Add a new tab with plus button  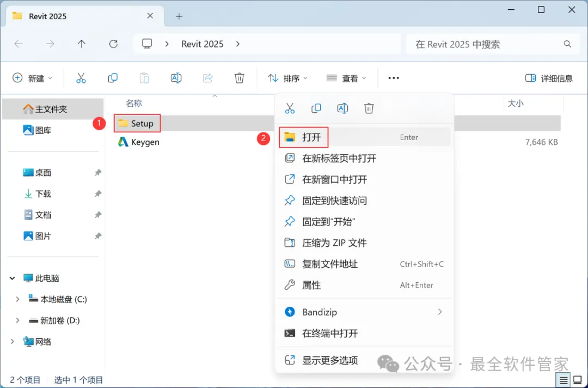click(179, 16)
